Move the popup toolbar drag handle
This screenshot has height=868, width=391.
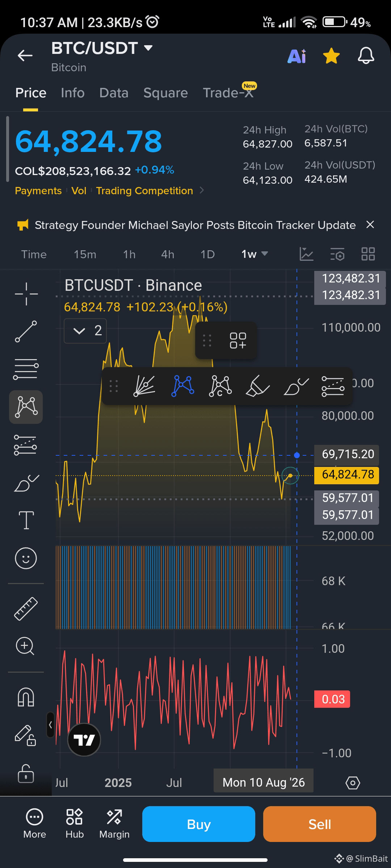(114, 386)
